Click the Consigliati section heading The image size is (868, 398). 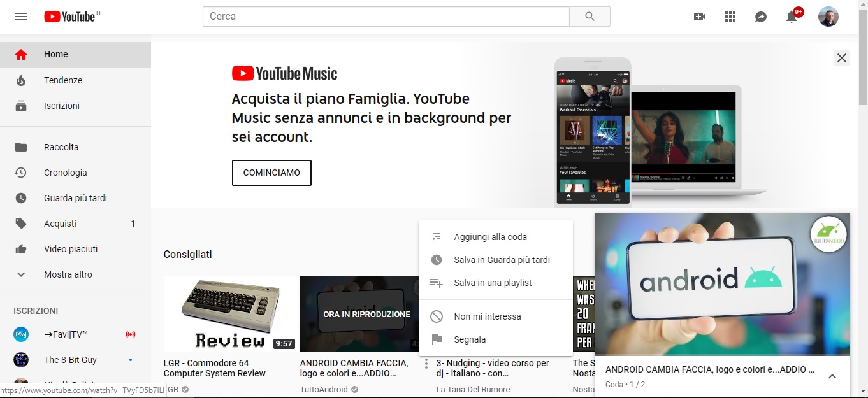click(x=187, y=255)
